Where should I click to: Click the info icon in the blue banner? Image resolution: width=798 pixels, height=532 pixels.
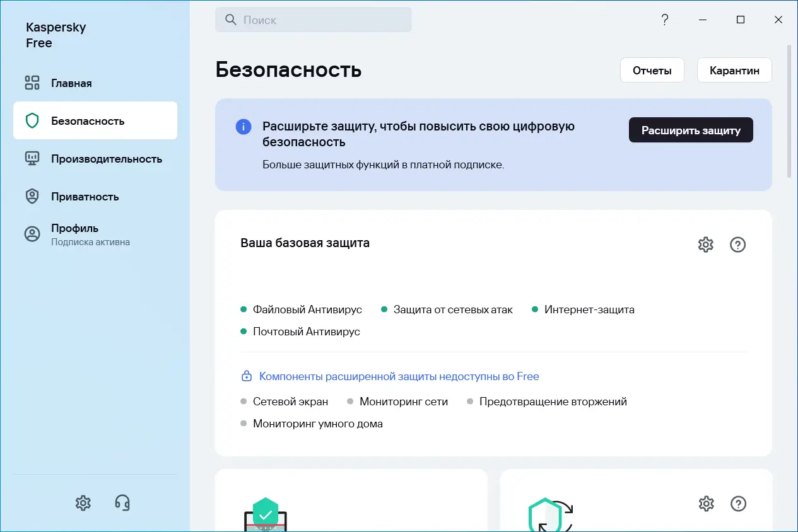pos(244,127)
